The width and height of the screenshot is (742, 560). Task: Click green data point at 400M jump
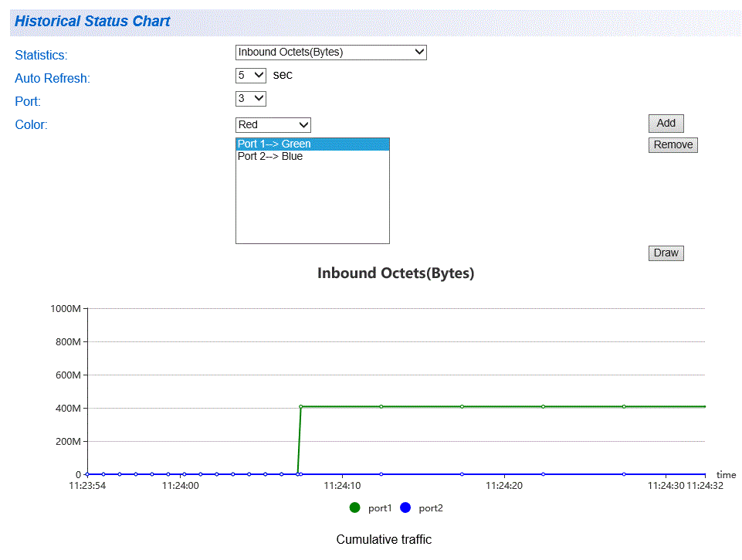coord(301,406)
